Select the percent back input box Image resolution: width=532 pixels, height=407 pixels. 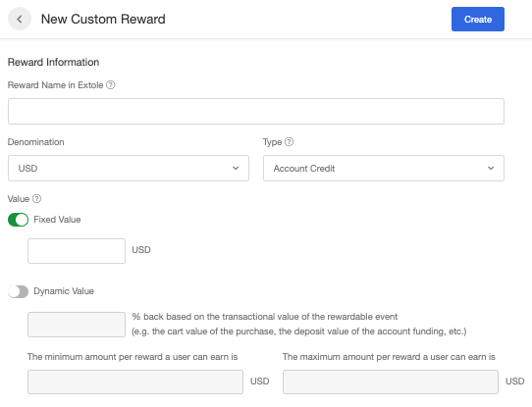coord(77,325)
